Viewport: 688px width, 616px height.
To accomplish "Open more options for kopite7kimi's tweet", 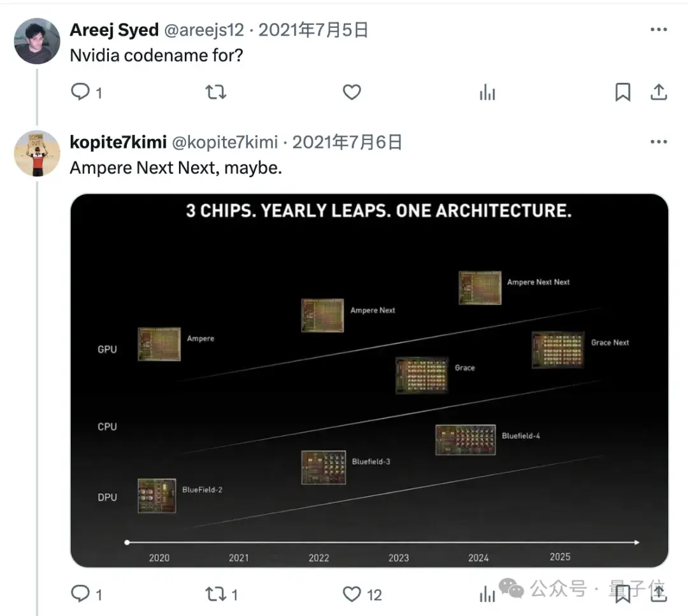I will [658, 142].
